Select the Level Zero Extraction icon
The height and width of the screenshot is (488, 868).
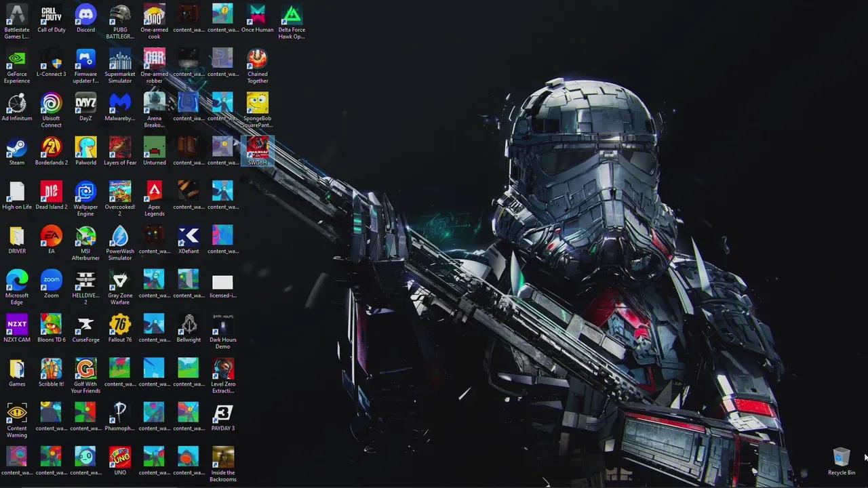tap(222, 375)
